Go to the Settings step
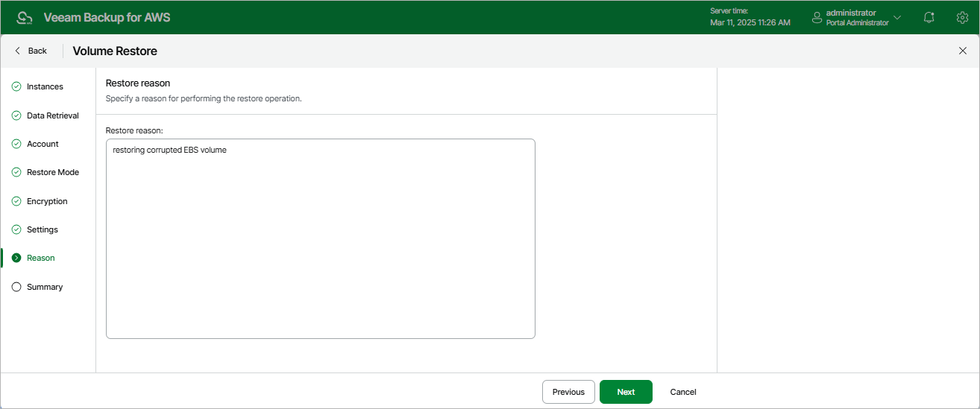This screenshot has height=409, width=980. [43, 229]
